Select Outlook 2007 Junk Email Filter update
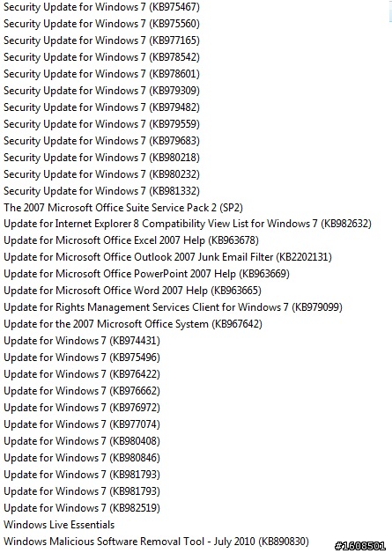This screenshot has height=553, width=392. click(167, 257)
